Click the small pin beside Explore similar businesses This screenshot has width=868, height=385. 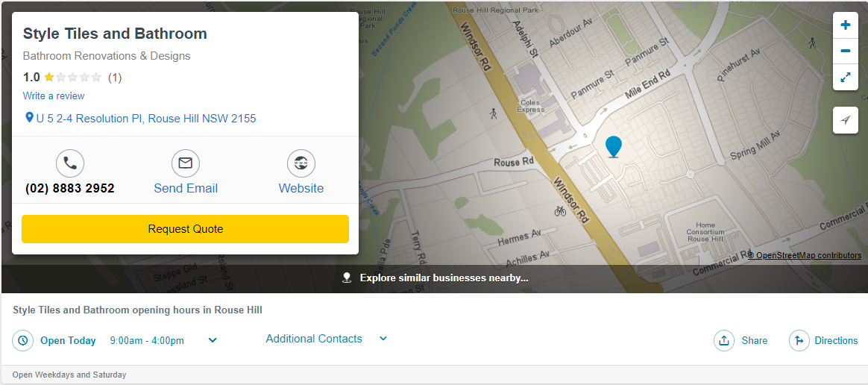click(x=347, y=278)
